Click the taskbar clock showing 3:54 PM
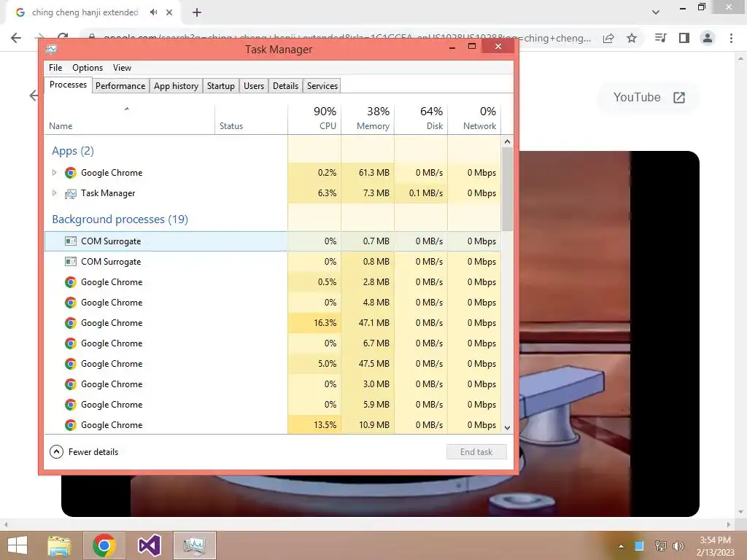Viewport: 747px width, 560px height. coord(715,545)
